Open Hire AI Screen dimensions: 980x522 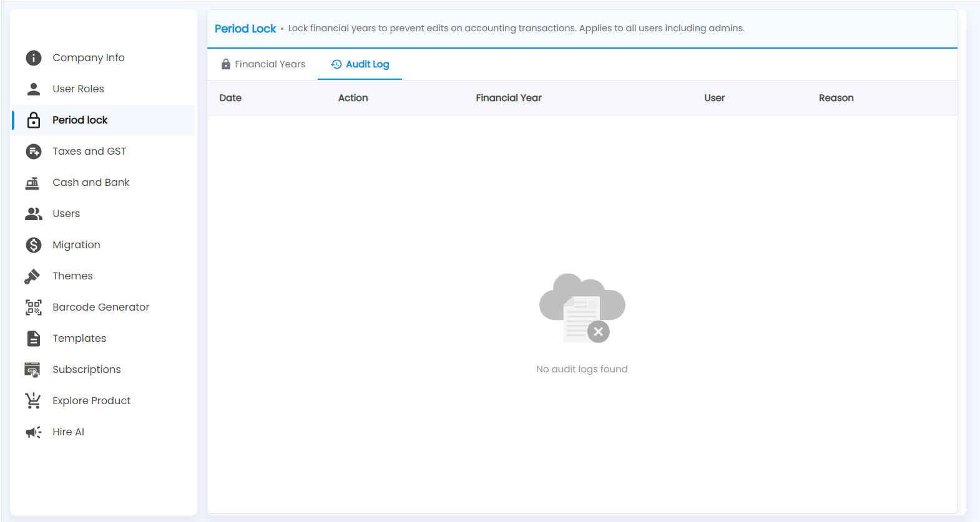click(x=104, y=432)
